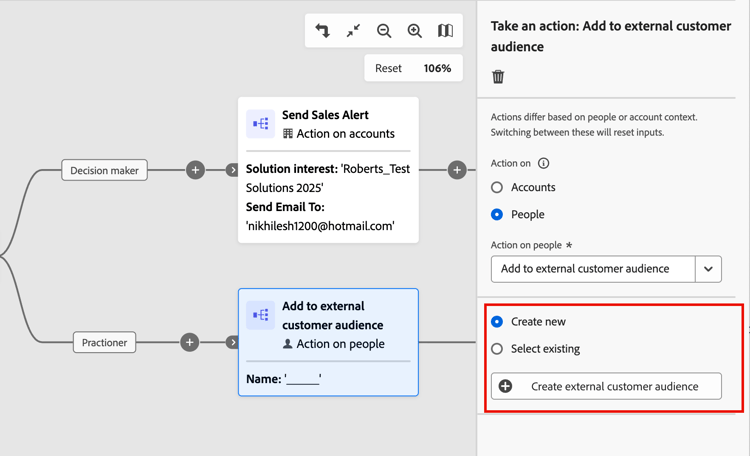750x456 pixels.
Task: Choose the Select existing radio option
Action: [x=497, y=349]
